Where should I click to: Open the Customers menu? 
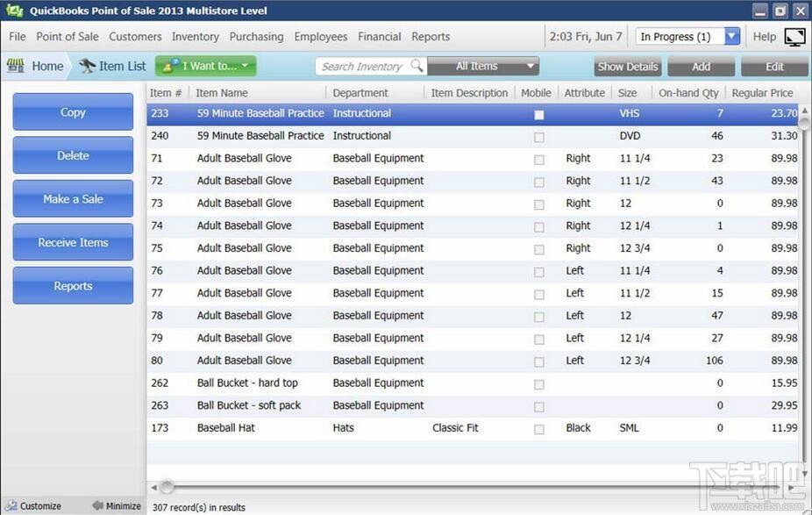tap(135, 36)
